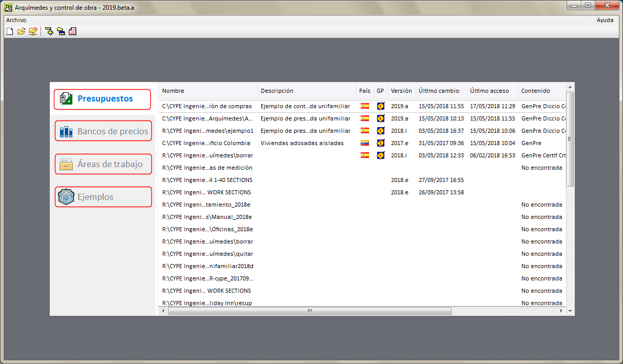Select row 'R:\CYPE Ingeni...tamiento_2018e'

point(362,205)
